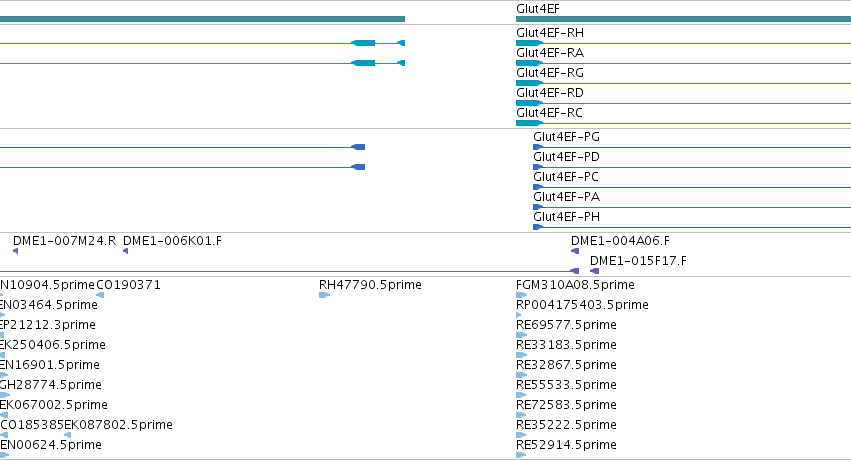Select the RE55533.5prime EST label
This screenshot has width=851, height=460.
click(567, 385)
